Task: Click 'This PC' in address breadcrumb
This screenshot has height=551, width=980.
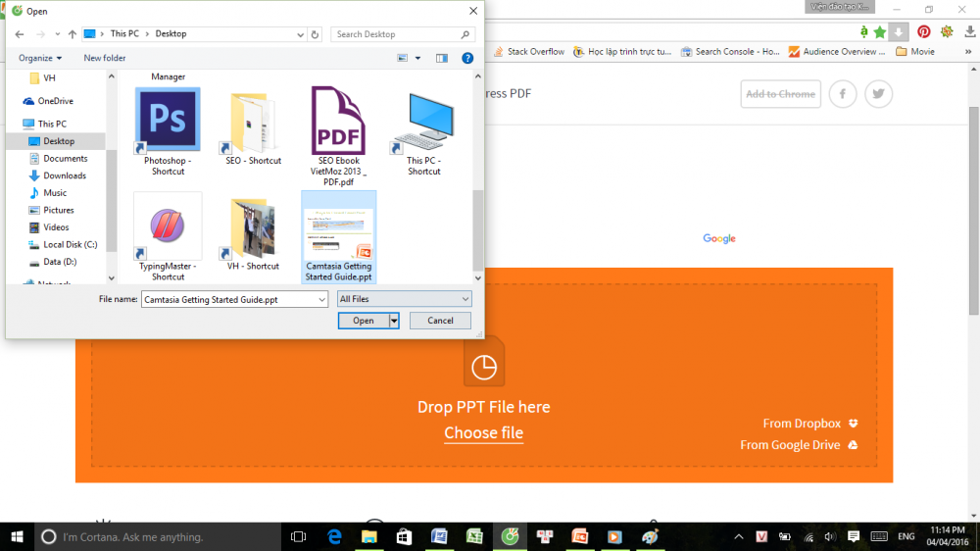Action: (124, 33)
